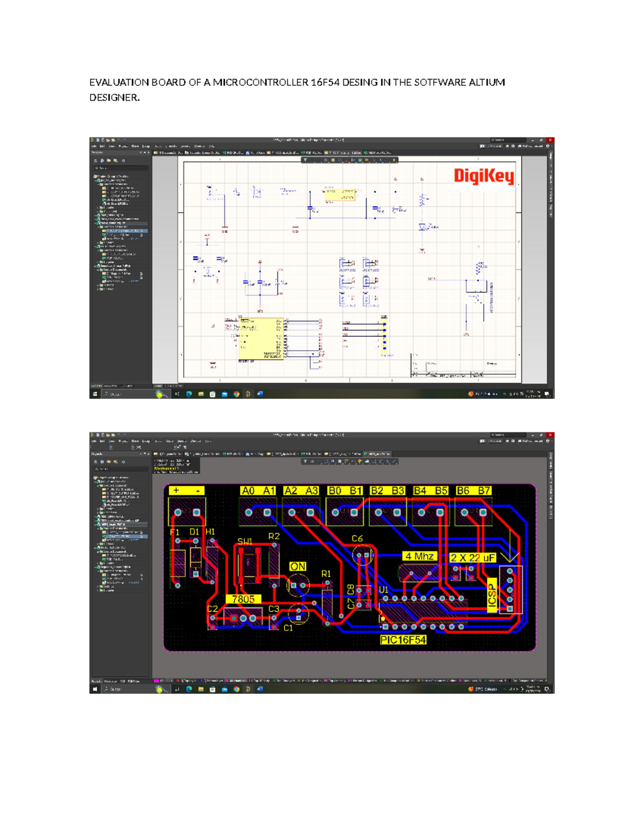Open Projects panel settings gear in PCB window
Screen dimensions: 644x834
[123, 462]
